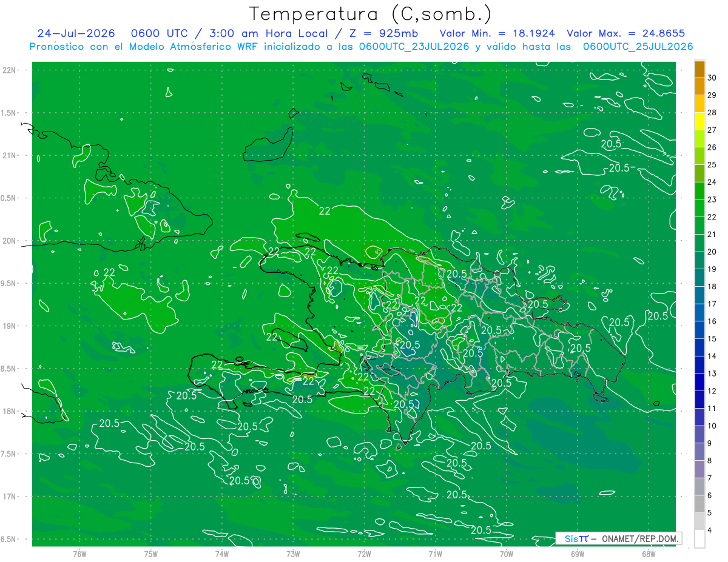Click color scale label '6'
Screen dimensions: 728x562
point(710,495)
